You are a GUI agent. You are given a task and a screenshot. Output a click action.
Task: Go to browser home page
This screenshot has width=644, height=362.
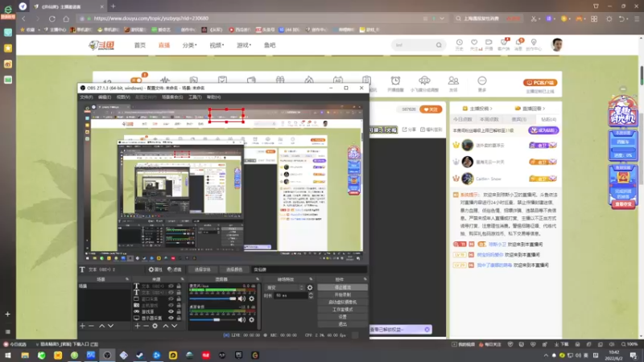pyautogui.click(x=66, y=19)
